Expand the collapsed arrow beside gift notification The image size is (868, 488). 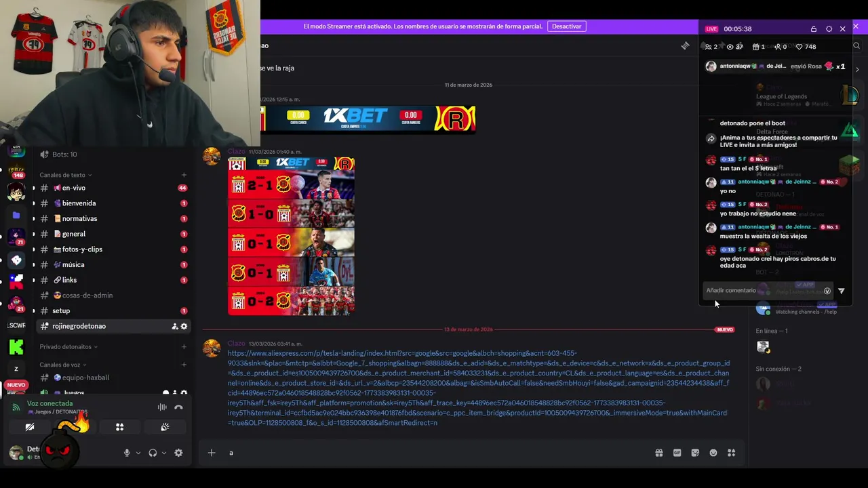[x=857, y=69]
